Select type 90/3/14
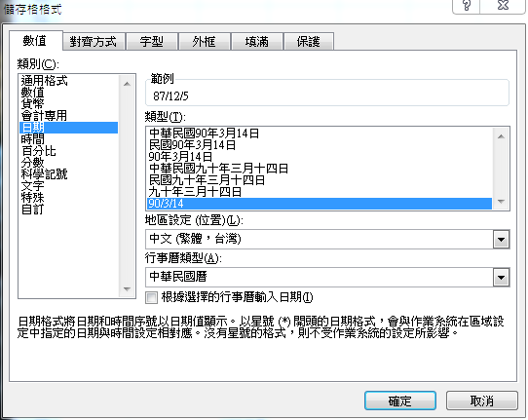This screenshot has width=528, height=420. tap(320, 204)
